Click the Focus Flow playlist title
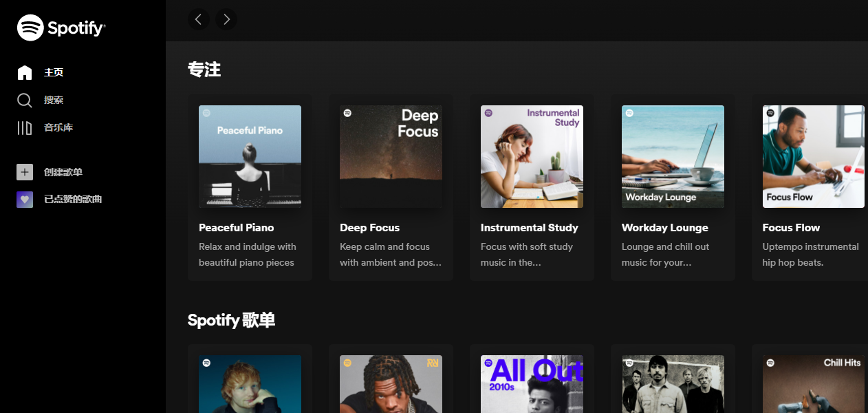This screenshot has width=868, height=413. [792, 228]
